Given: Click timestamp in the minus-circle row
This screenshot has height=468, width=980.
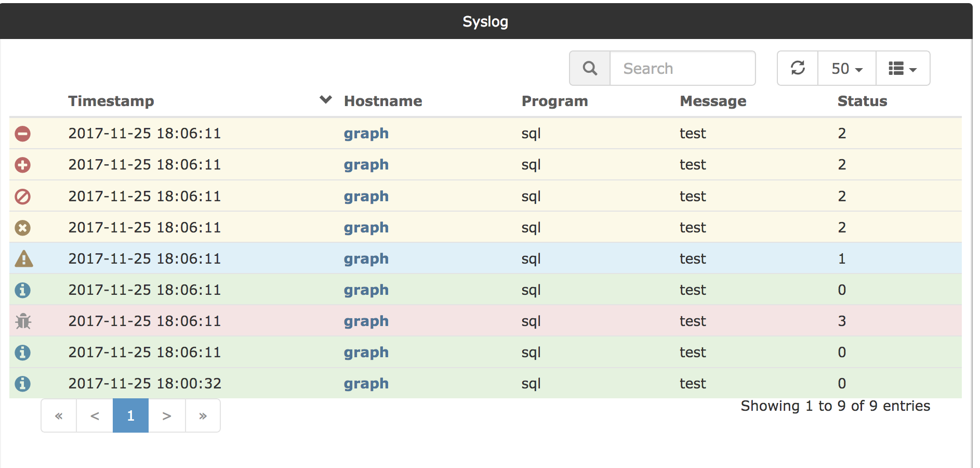Looking at the screenshot, I should (x=145, y=133).
